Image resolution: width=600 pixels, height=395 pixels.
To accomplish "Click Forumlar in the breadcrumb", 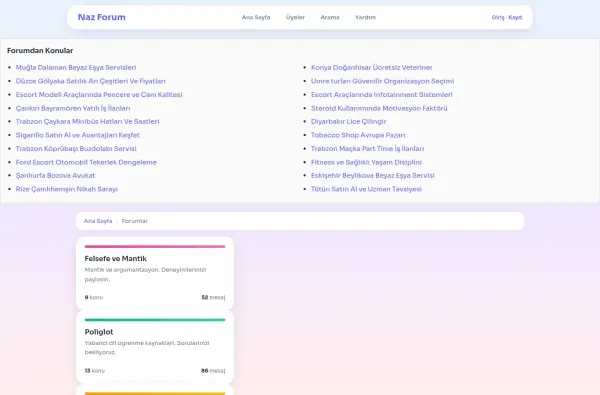I will [135, 221].
